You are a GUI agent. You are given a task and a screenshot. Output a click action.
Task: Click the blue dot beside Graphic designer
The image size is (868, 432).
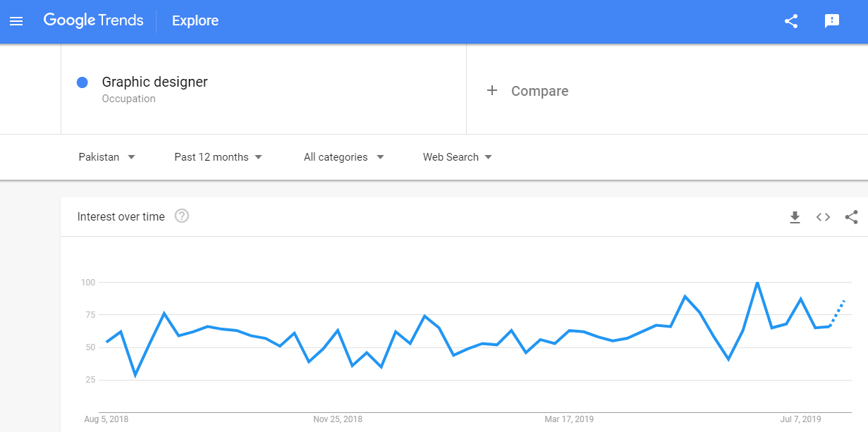point(82,82)
